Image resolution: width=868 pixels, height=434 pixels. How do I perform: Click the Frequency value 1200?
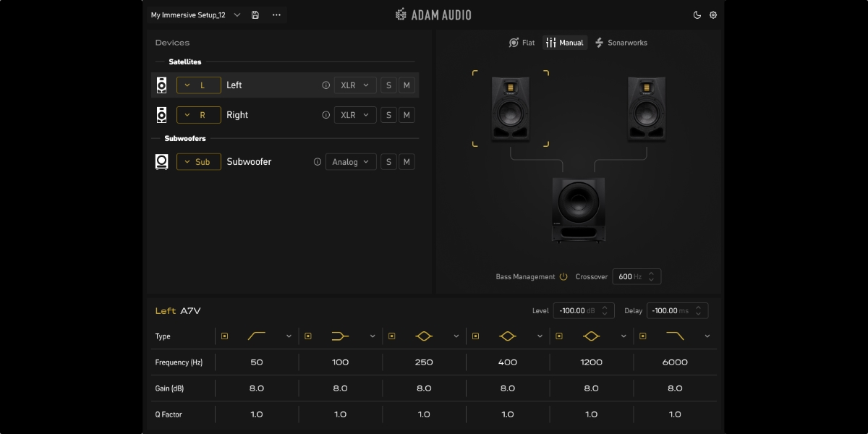click(x=591, y=362)
